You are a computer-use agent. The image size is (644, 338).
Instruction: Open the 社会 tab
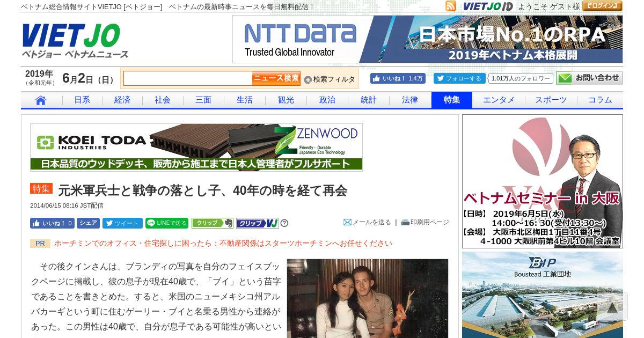[163, 100]
